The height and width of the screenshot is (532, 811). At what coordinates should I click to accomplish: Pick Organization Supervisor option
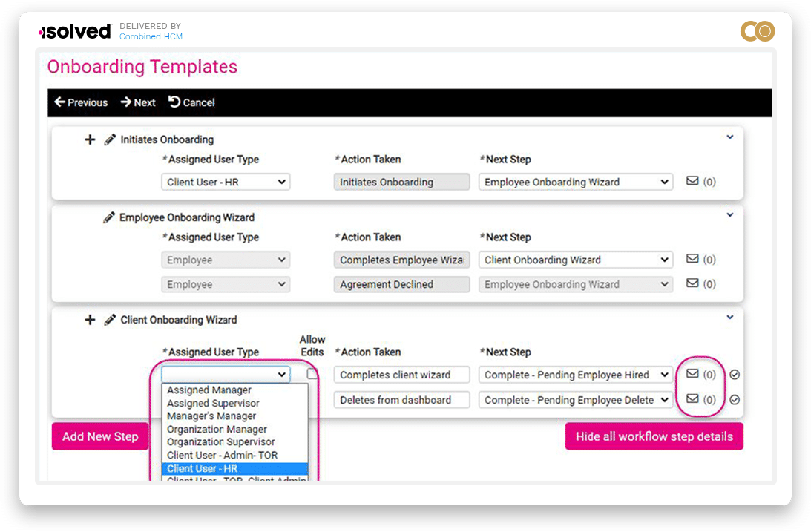234,442
